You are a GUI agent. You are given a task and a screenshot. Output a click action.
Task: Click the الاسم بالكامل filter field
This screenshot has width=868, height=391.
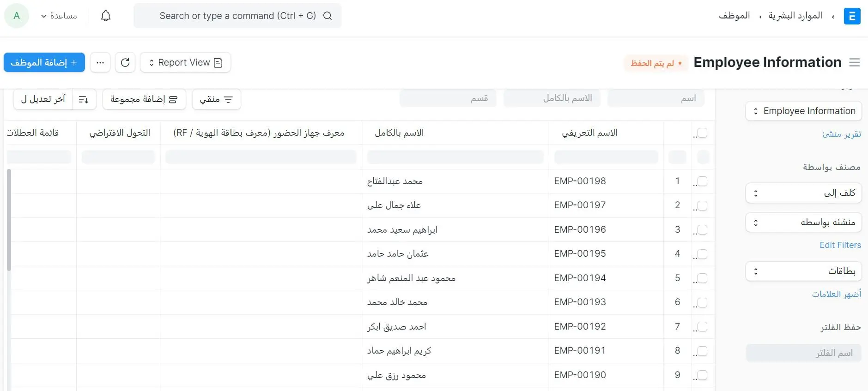pyautogui.click(x=552, y=98)
